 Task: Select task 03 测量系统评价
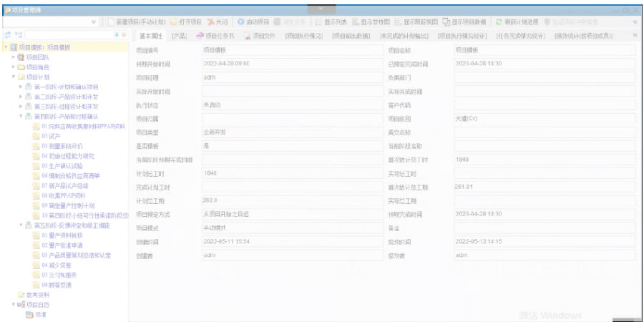pos(62,146)
